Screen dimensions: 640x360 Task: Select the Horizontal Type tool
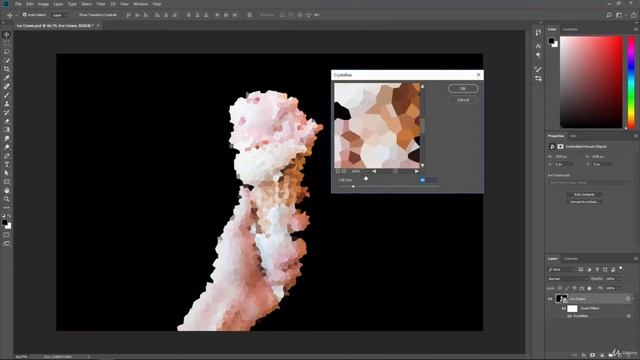7,164
